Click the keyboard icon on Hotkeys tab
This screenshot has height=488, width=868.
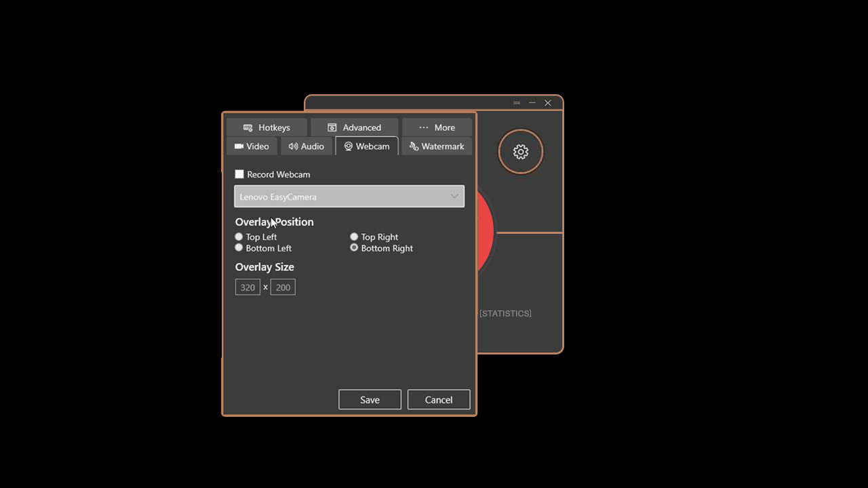coord(247,127)
